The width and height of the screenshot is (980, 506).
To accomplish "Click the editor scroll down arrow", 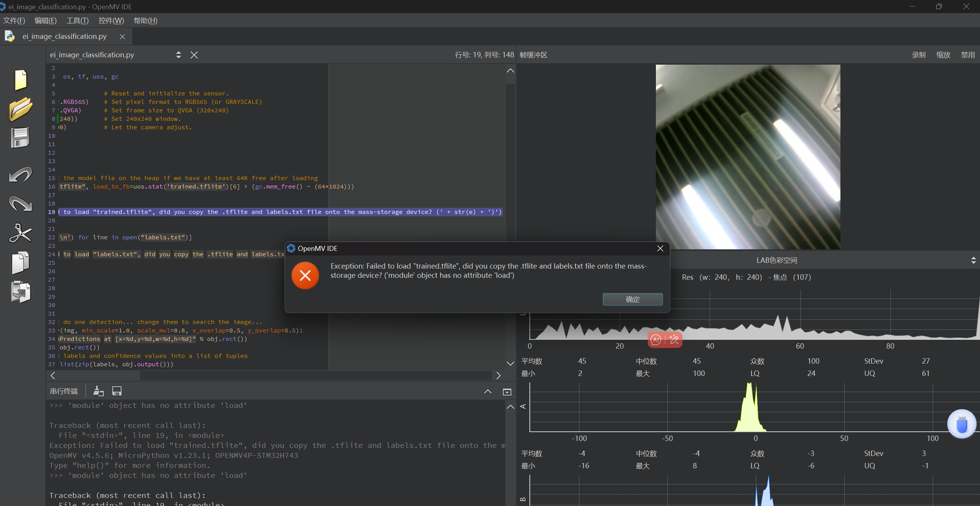I will click(511, 364).
